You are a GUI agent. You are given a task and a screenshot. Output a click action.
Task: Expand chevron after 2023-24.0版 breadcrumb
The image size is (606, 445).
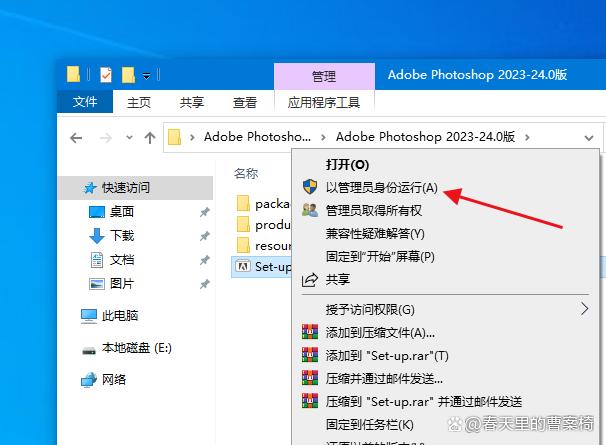pyautogui.click(x=527, y=137)
